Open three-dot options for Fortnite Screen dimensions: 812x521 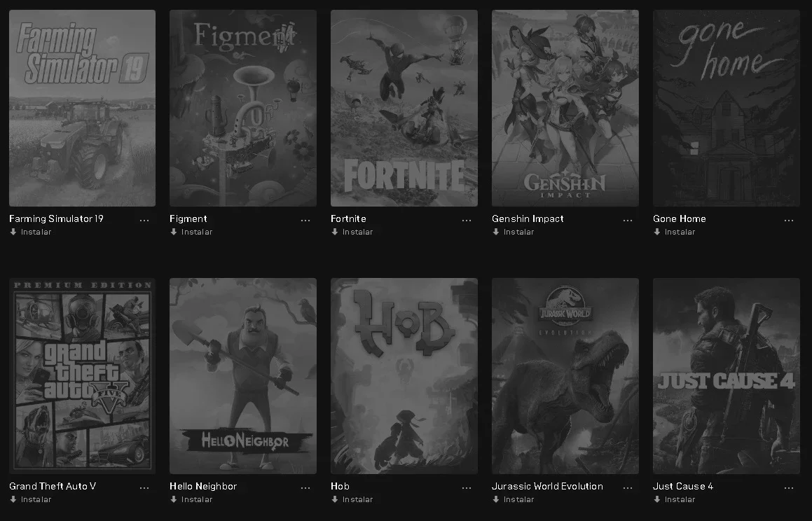(x=467, y=221)
